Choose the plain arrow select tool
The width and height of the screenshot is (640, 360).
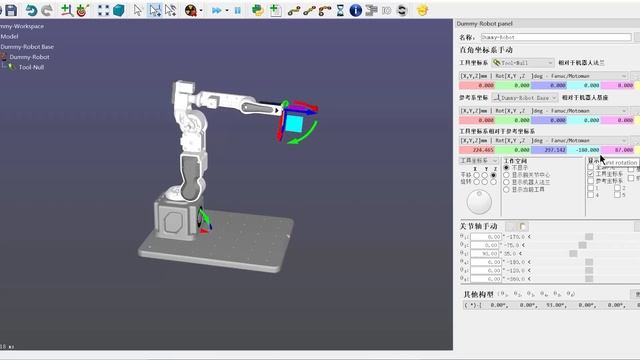[138, 10]
